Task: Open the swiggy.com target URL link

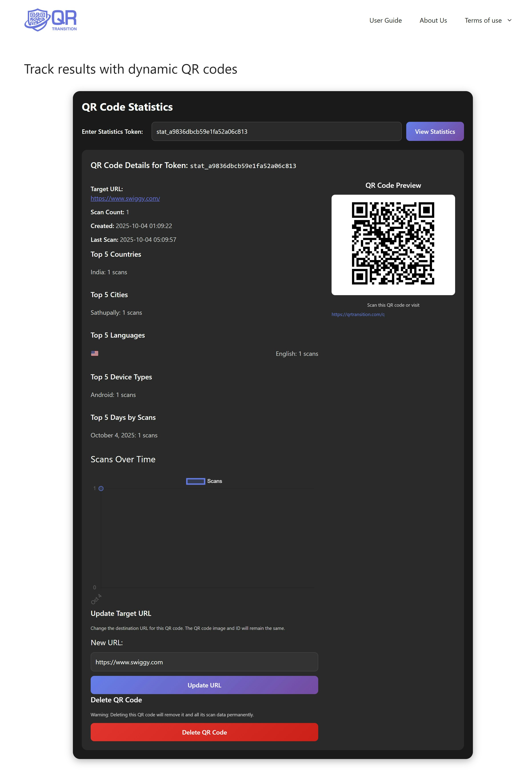Action: (125, 198)
